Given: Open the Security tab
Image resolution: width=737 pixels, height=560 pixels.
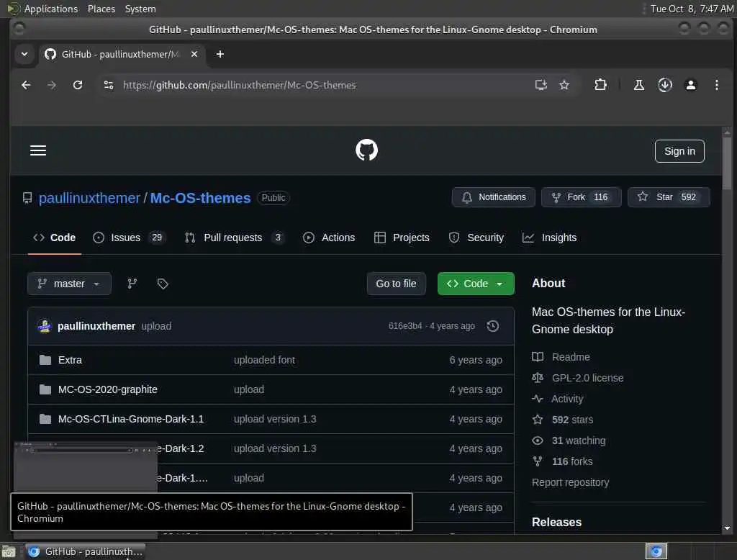Looking at the screenshot, I should 476,238.
